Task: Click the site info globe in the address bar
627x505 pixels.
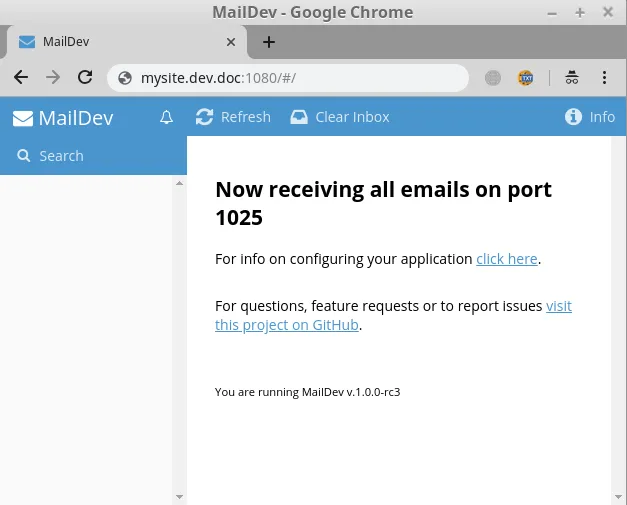Action: point(125,78)
